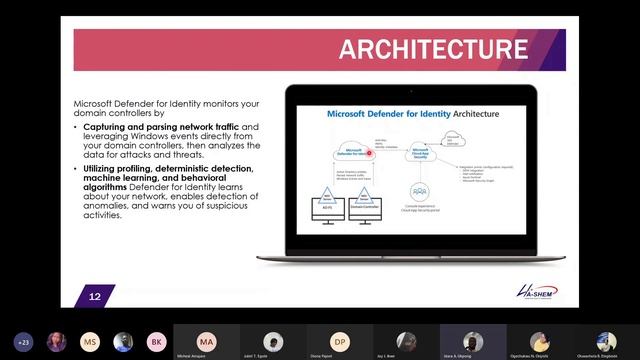Click the 'Capturing and parsing network traffic' bullet
Viewport: 640px width, 360px height.
pyautogui.click(x=171, y=141)
